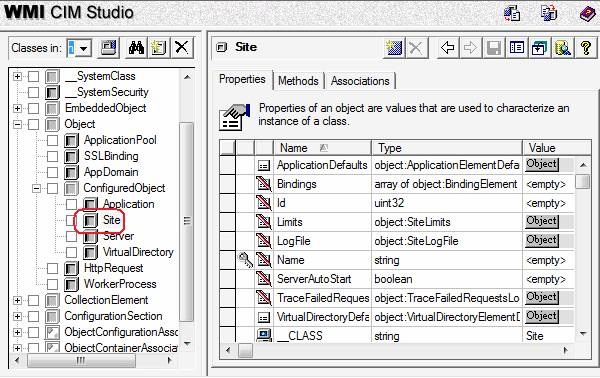Click the icon beside ApplicationDefaults property

[x=264, y=166]
